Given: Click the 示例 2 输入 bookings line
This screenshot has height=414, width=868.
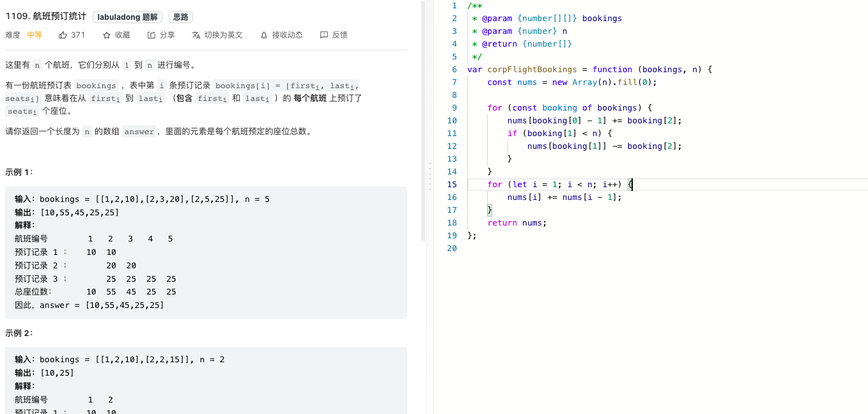Looking at the screenshot, I should 120,360.
